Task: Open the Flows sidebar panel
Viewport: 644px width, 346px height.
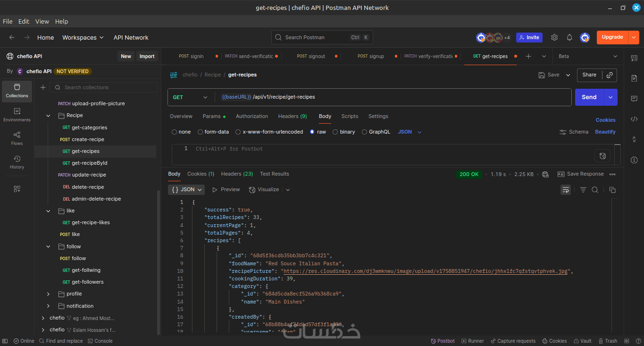Action: 17,138
